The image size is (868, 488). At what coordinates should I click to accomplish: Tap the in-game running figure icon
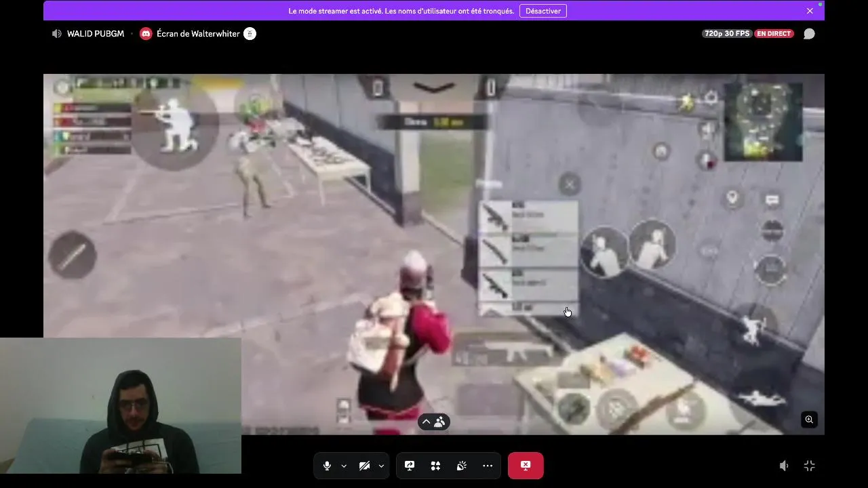pyautogui.click(x=687, y=102)
